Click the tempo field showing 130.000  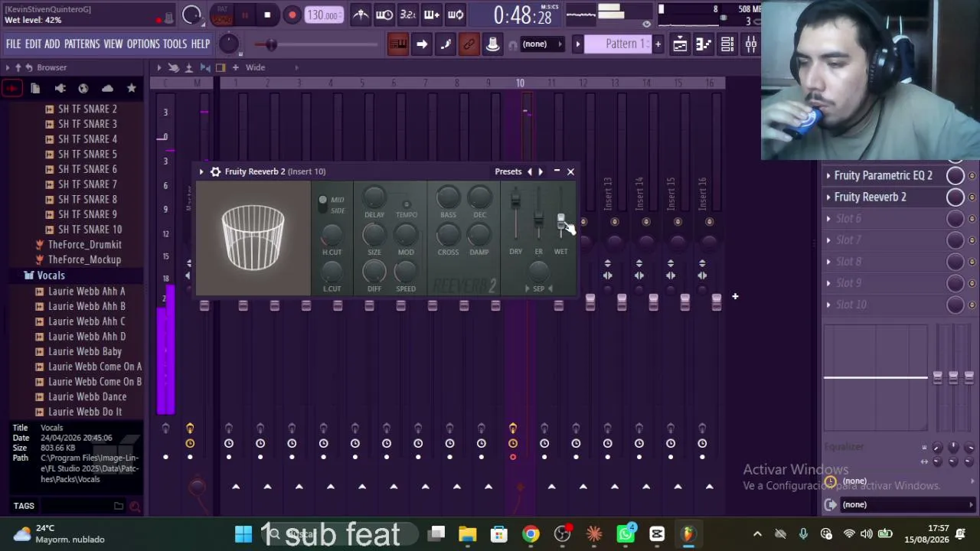(x=324, y=15)
